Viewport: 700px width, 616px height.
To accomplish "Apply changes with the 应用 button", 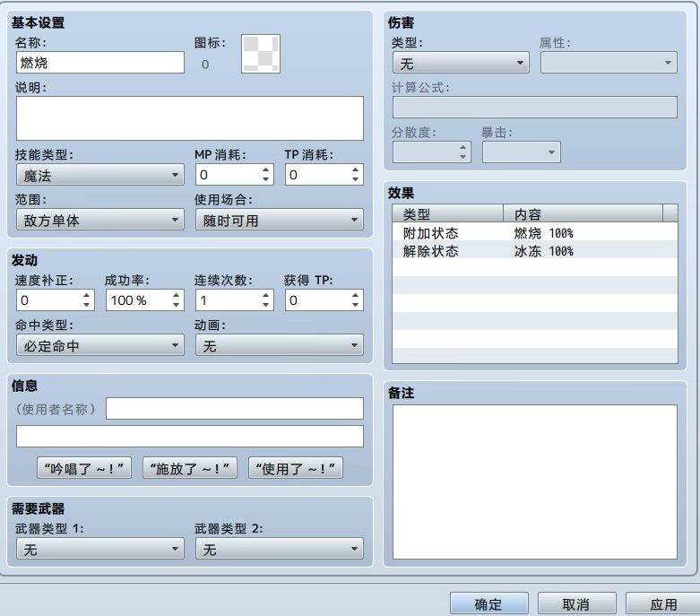I will click(663, 604).
